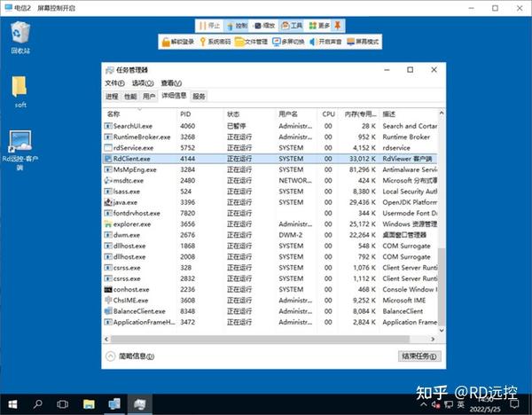This screenshot has height=415, width=532.
Task: Switch to the 用户 tab
Action: [x=149, y=97]
